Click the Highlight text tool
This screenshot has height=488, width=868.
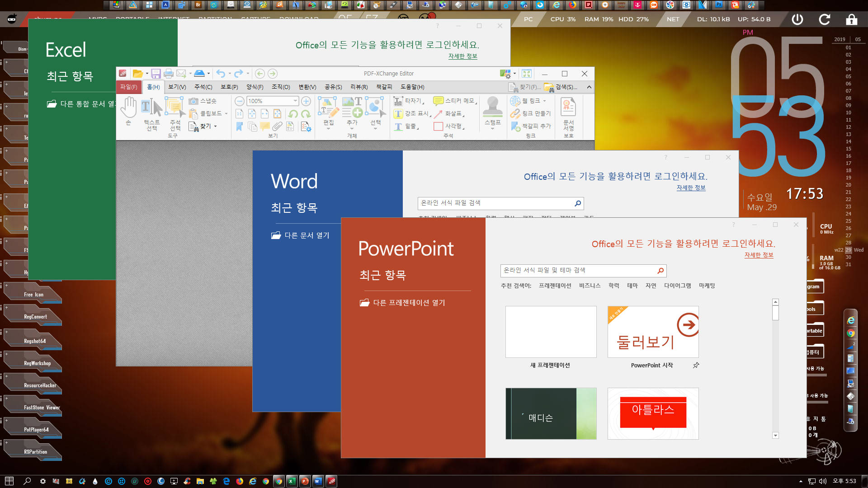[x=412, y=114]
